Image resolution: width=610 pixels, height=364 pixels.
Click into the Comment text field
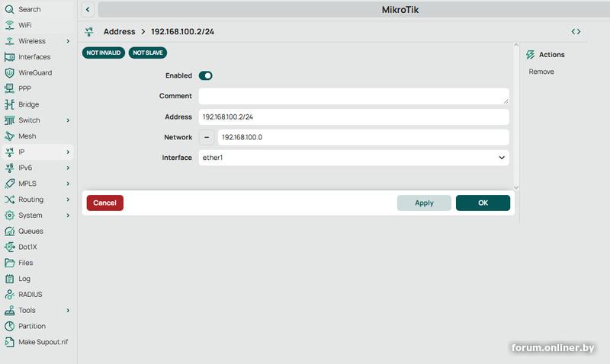354,96
